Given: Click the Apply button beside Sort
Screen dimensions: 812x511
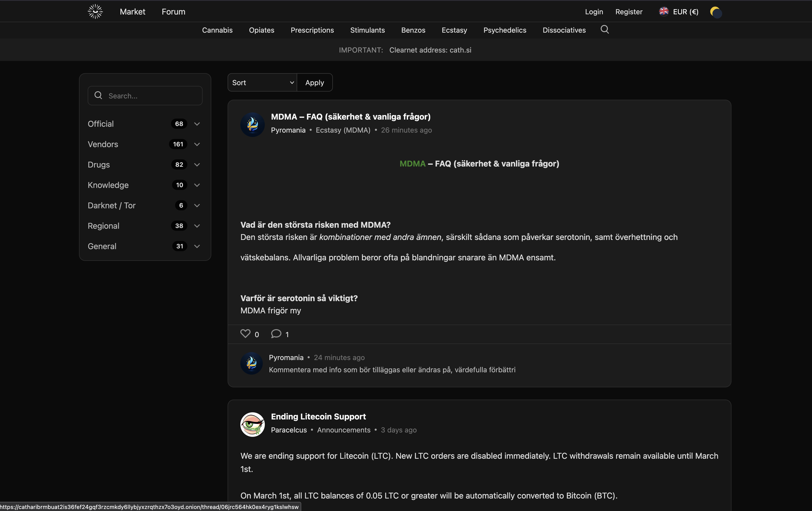Looking at the screenshot, I should (x=314, y=82).
